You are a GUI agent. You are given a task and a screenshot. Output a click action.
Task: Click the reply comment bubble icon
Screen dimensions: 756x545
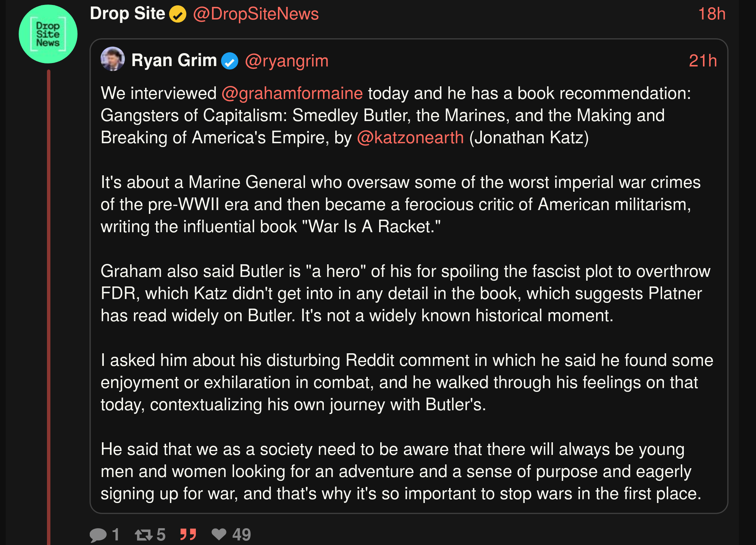coord(98,534)
